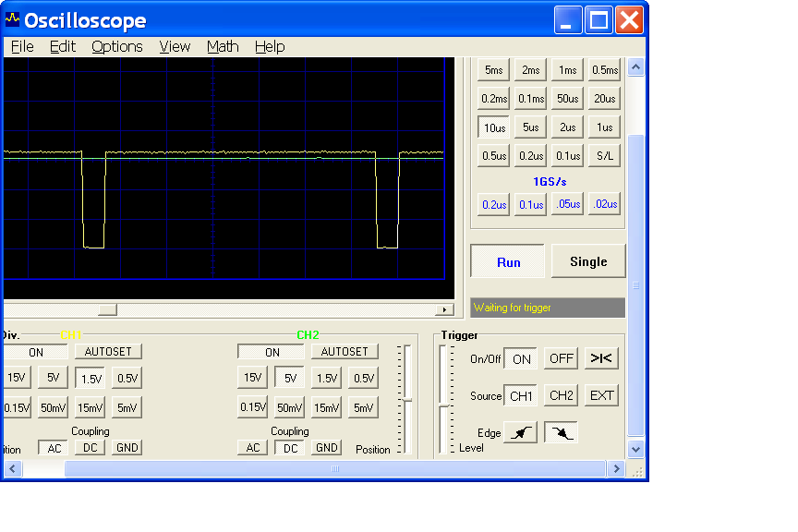Click the trigger center >|< button

click(x=601, y=358)
